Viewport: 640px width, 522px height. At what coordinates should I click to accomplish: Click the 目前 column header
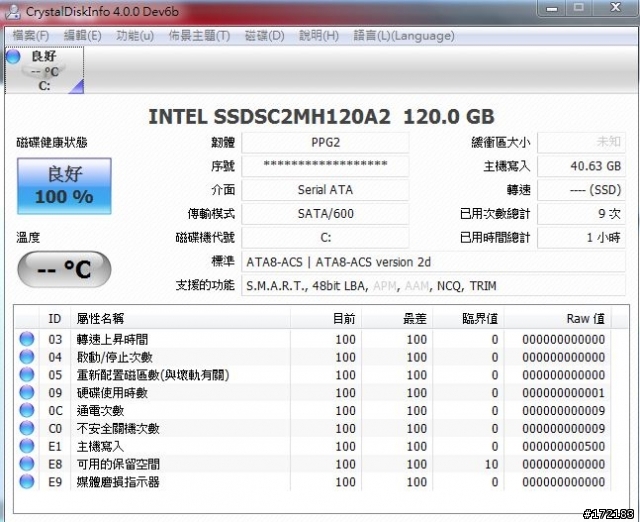pos(326,319)
